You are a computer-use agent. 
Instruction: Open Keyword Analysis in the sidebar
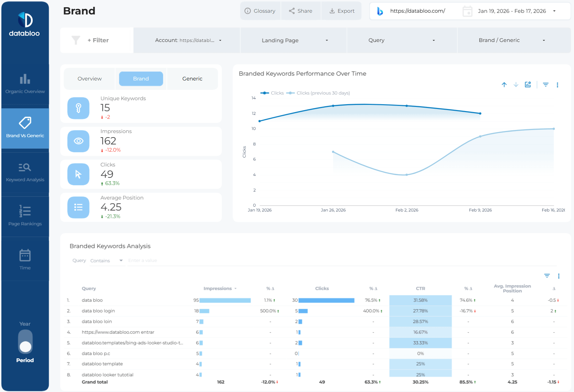click(x=25, y=172)
